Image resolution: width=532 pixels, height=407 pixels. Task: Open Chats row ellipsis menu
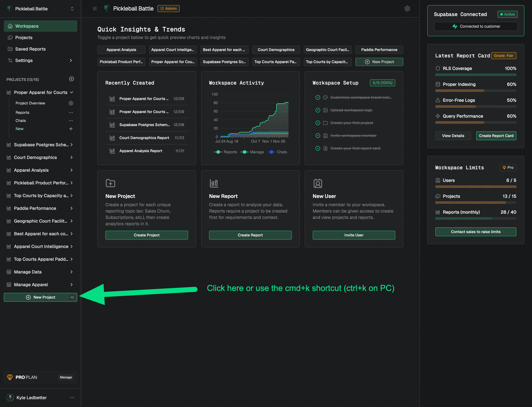click(x=71, y=121)
